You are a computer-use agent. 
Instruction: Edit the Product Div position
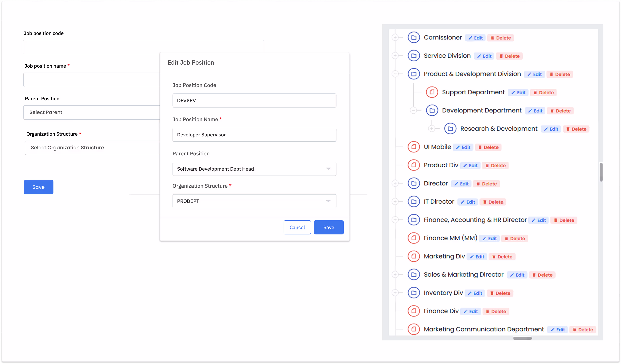click(470, 165)
